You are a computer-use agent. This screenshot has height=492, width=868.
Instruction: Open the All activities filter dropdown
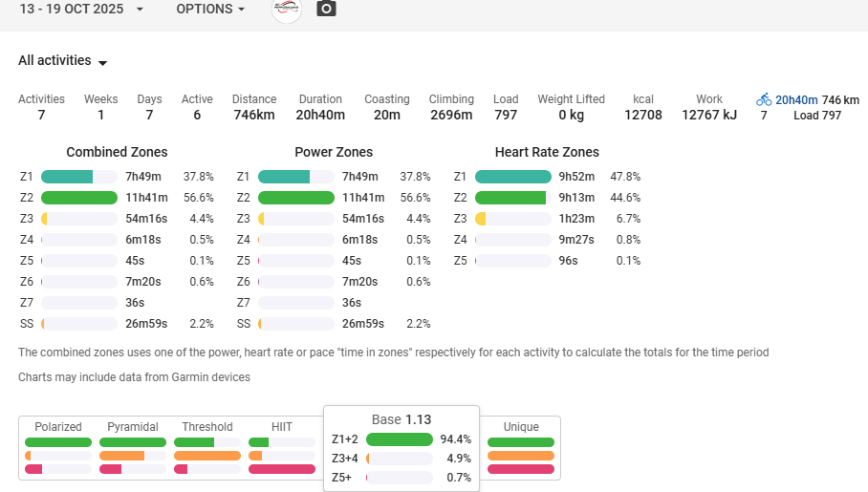tap(63, 61)
